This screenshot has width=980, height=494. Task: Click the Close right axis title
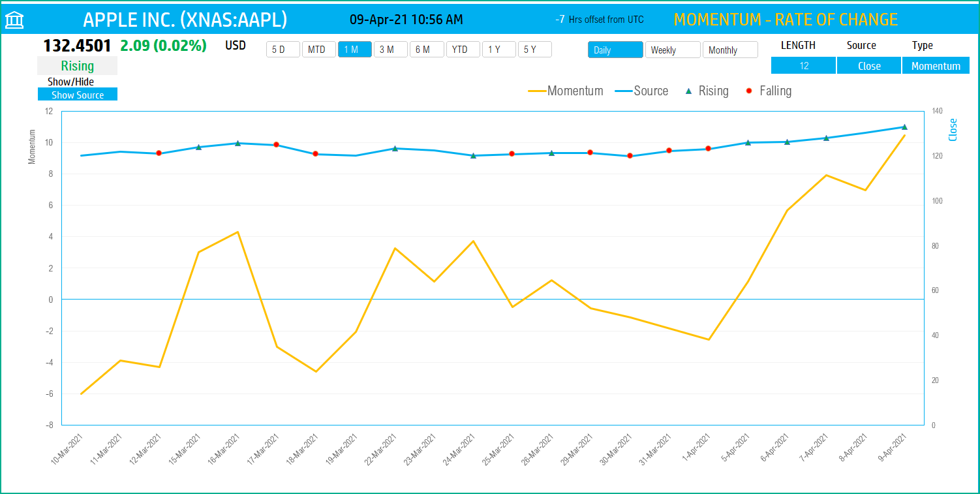[953, 129]
